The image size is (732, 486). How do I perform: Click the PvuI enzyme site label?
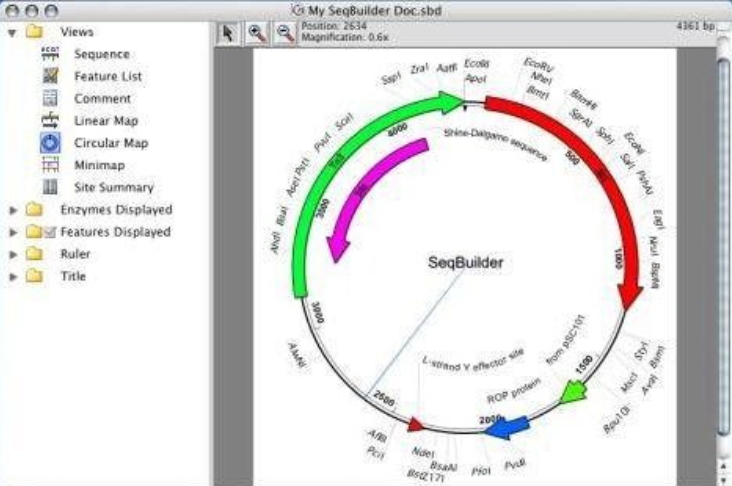322,142
